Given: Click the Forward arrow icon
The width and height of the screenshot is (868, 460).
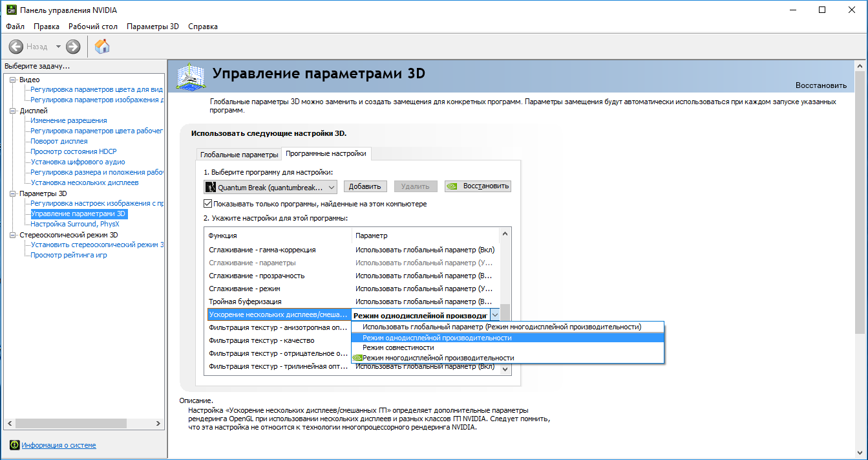Looking at the screenshot, I should coord(73,47).
